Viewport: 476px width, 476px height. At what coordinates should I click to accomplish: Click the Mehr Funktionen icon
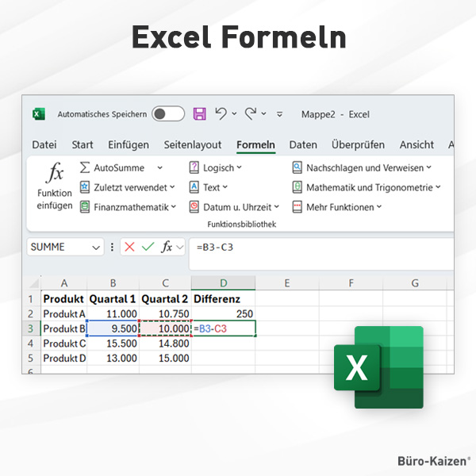coord(297,207)
